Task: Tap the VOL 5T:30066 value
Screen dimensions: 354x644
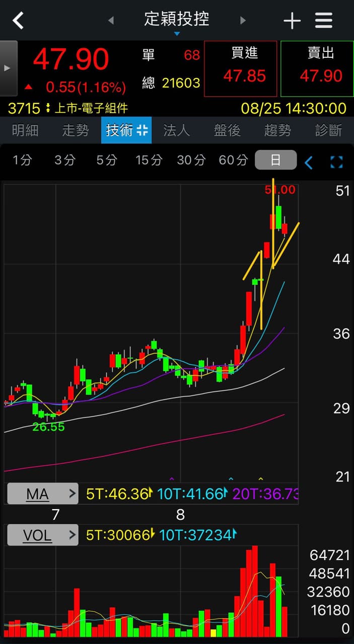Action: 118,535
